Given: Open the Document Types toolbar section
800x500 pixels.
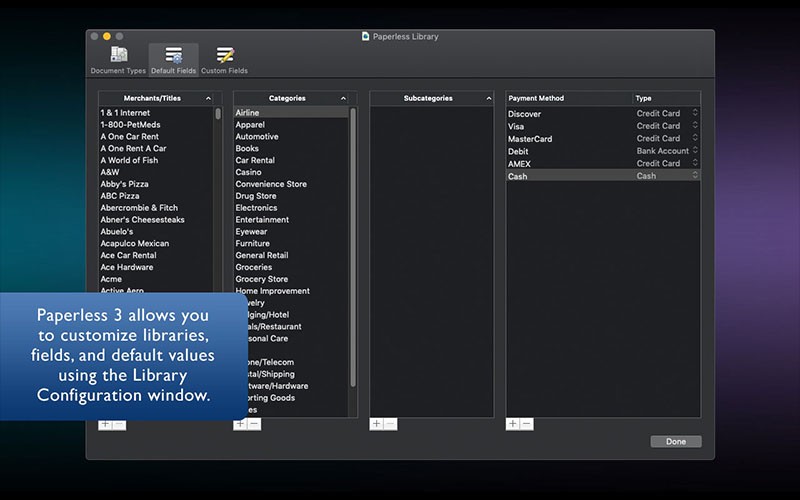Looking at the screenshot, I should point(118,60).
